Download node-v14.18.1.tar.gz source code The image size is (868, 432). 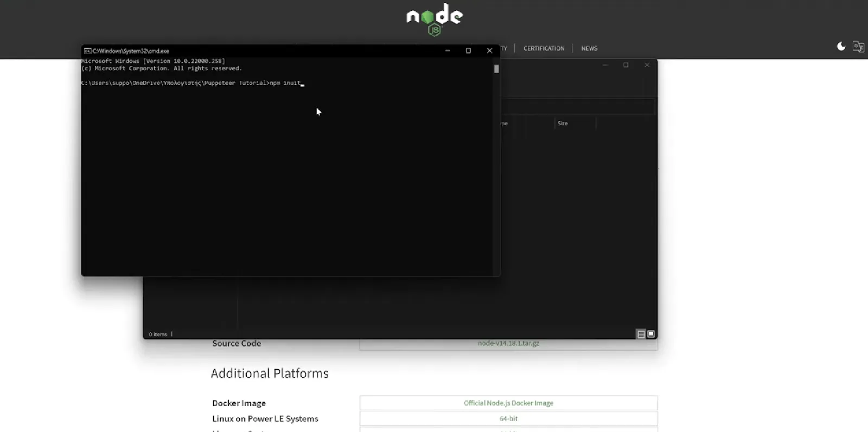[x=508, y=343]
